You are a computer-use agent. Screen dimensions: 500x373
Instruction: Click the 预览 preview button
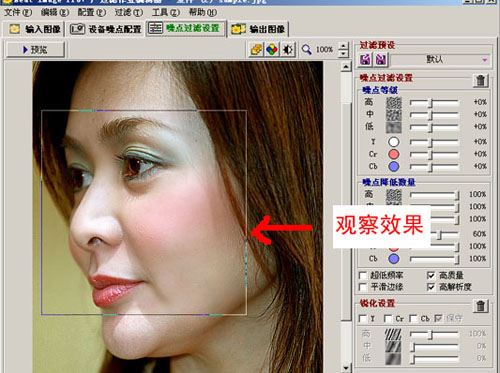coord(35,50)
